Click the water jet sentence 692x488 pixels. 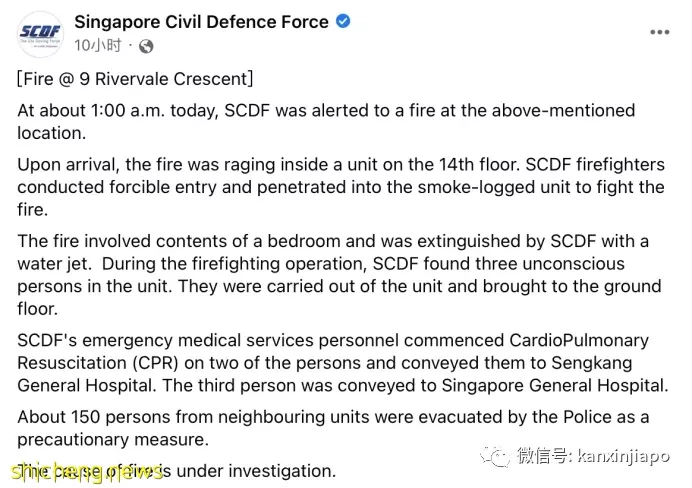click(x=333, y=252)
